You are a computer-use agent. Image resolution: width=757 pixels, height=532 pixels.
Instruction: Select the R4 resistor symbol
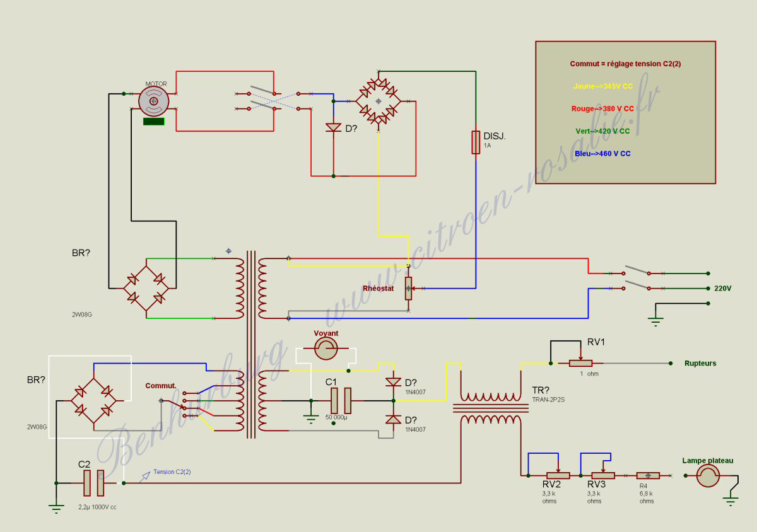[648, 476]
